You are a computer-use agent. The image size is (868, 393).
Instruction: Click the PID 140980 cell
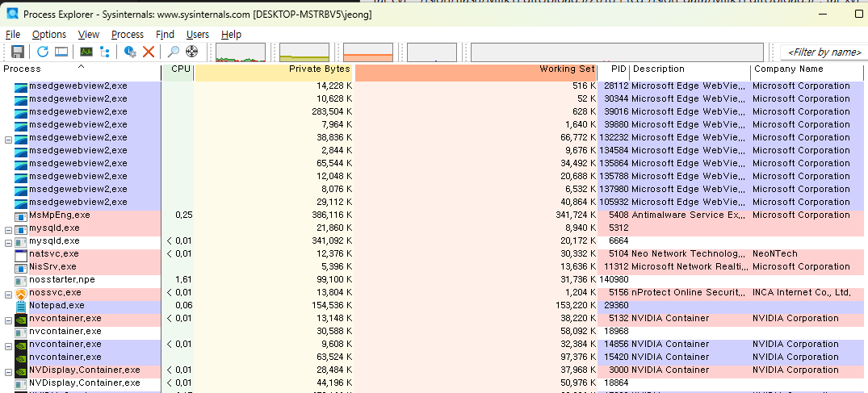pos(613,279)
